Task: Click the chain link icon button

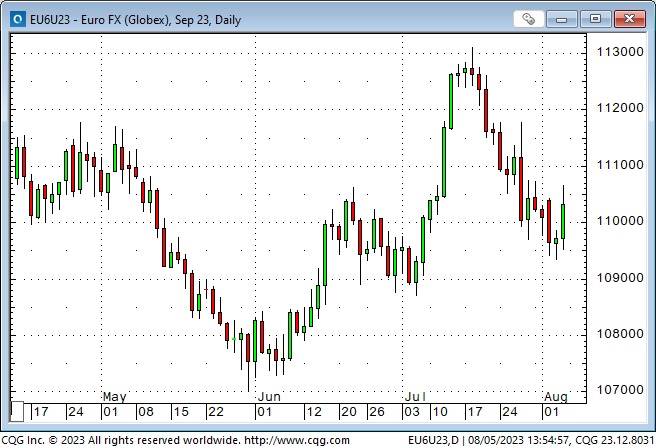Action: click(528, 19)
